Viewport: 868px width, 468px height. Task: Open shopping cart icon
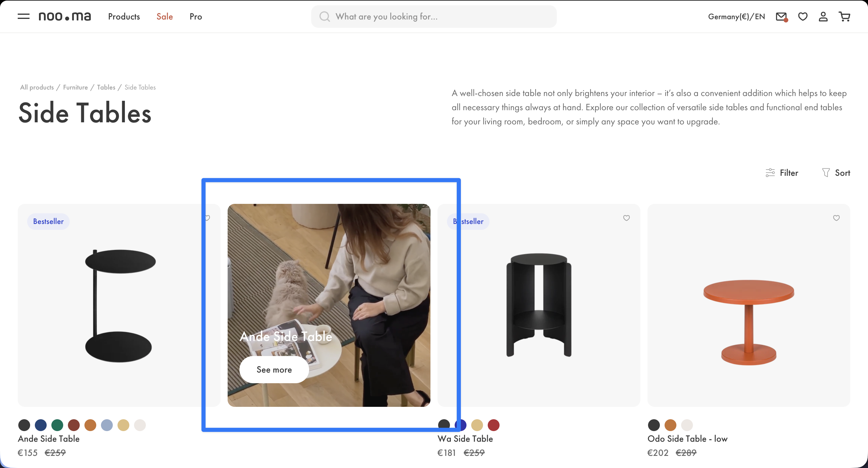pos(844,17)
